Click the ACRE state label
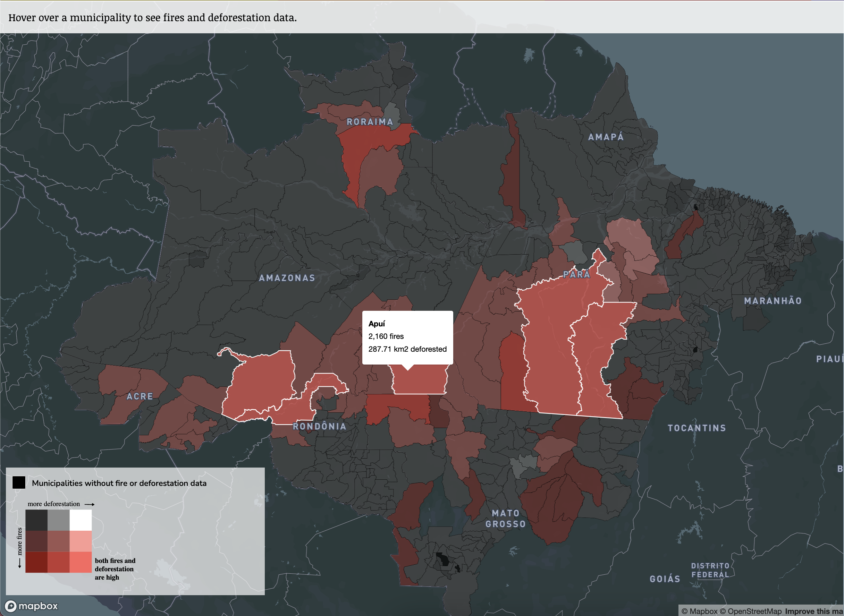 pyautogui.click(x=140, y=396)
